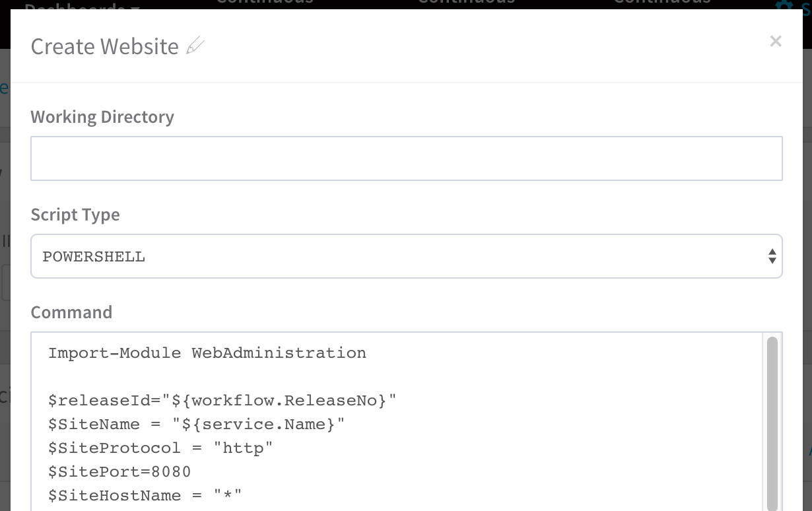Place cursor on the $SiteName line
Image resolution: width=812 pixels, height=511 pixels.
coord(197,425)
